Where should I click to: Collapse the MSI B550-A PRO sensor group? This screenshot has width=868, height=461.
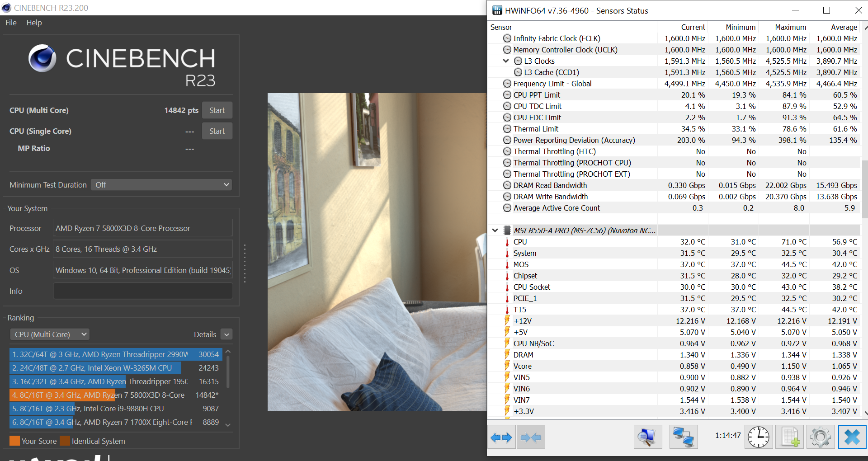(x=495, y=230)
